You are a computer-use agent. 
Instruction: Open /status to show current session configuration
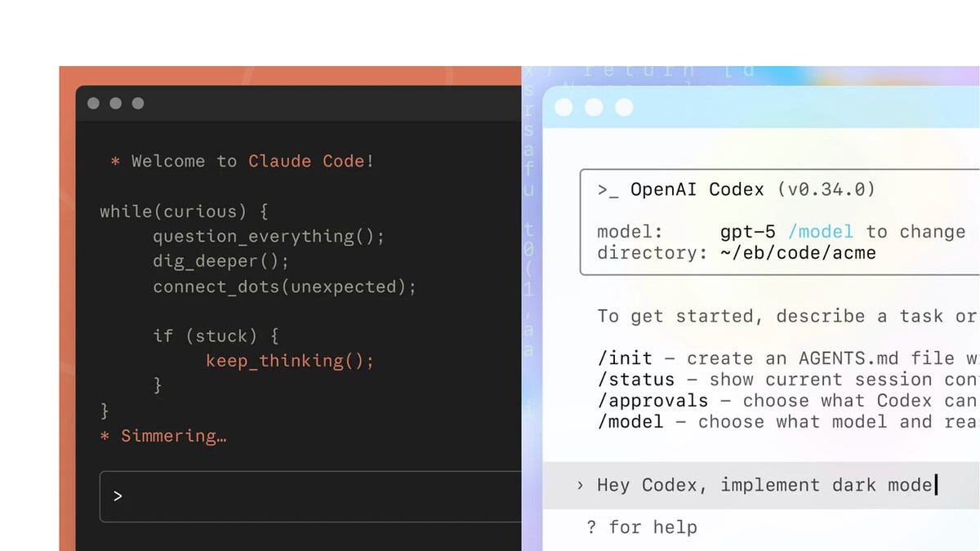click(635, 379)
